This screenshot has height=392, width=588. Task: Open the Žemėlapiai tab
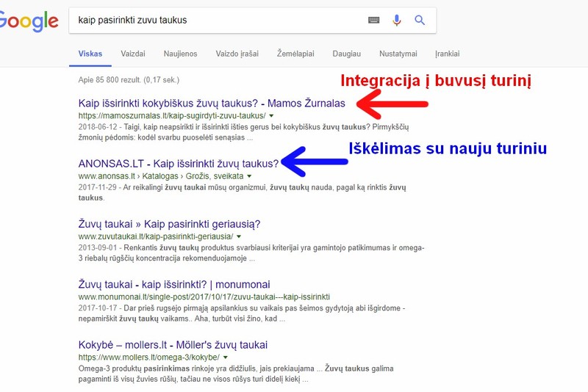(x=295, y=54)
